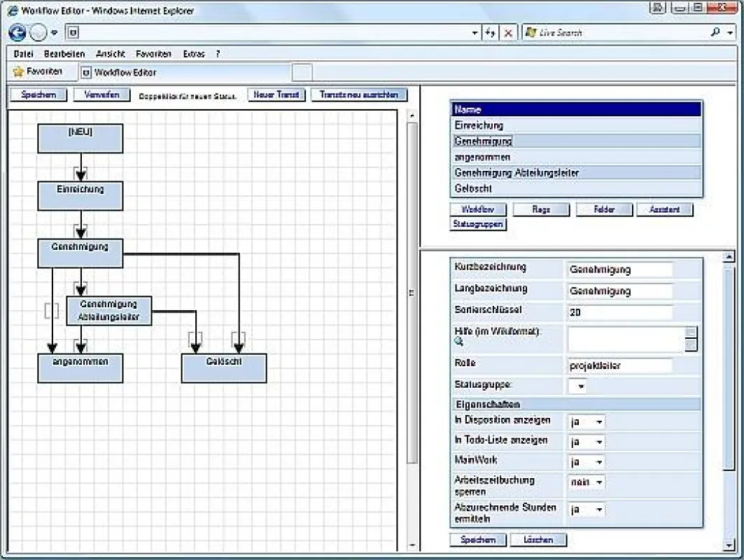Screen dimensions: 744x560
Task: Click the browser Forward arrow button
Action: coord(38,33)
